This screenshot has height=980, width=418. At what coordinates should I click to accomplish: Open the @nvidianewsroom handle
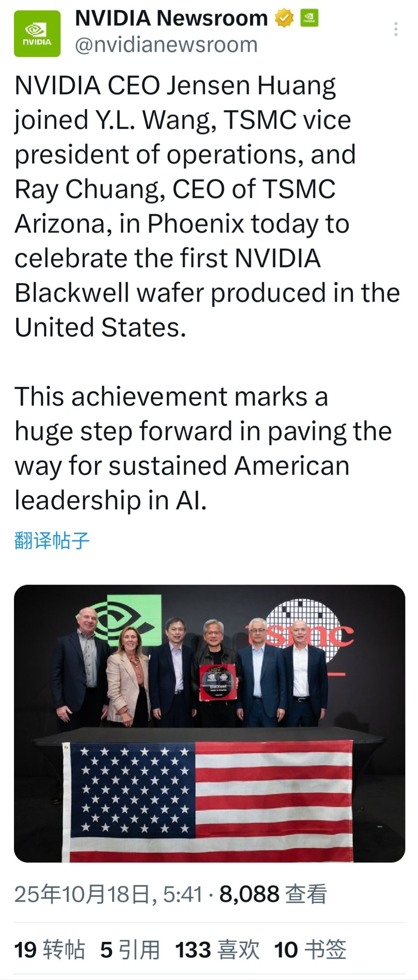(166, 45)
